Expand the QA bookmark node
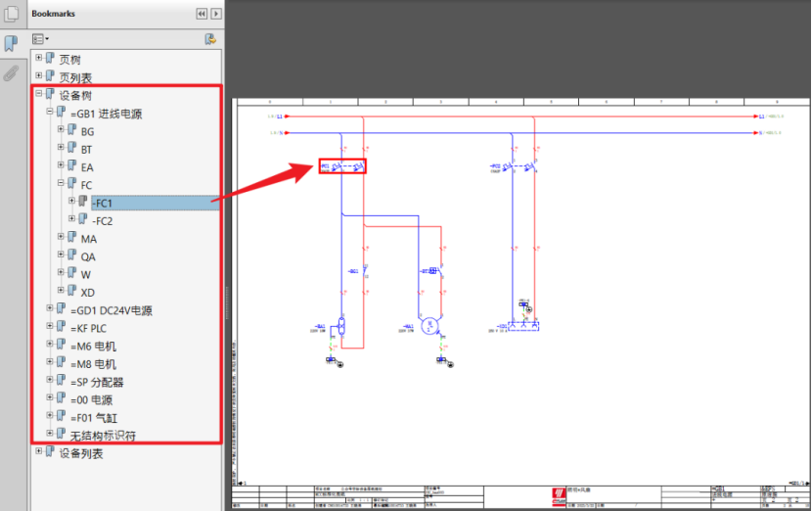 click(x=61, y=255)
